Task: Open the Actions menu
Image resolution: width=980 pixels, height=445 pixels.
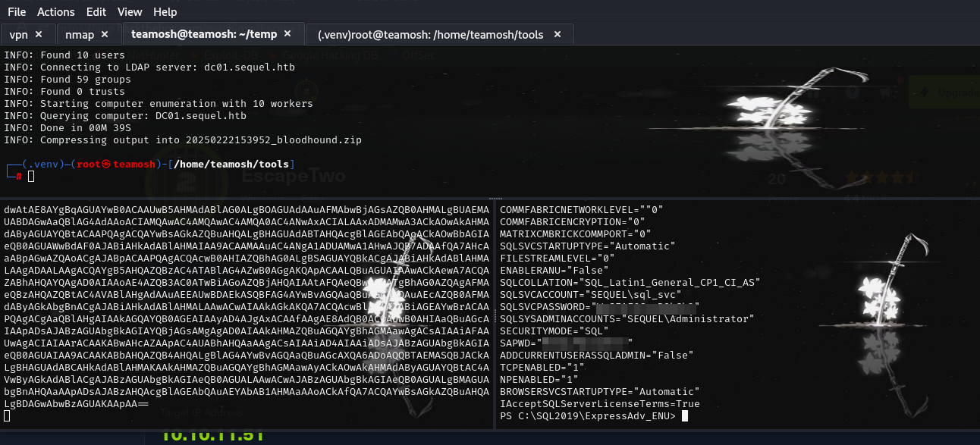Action: (x=56, y=12)
